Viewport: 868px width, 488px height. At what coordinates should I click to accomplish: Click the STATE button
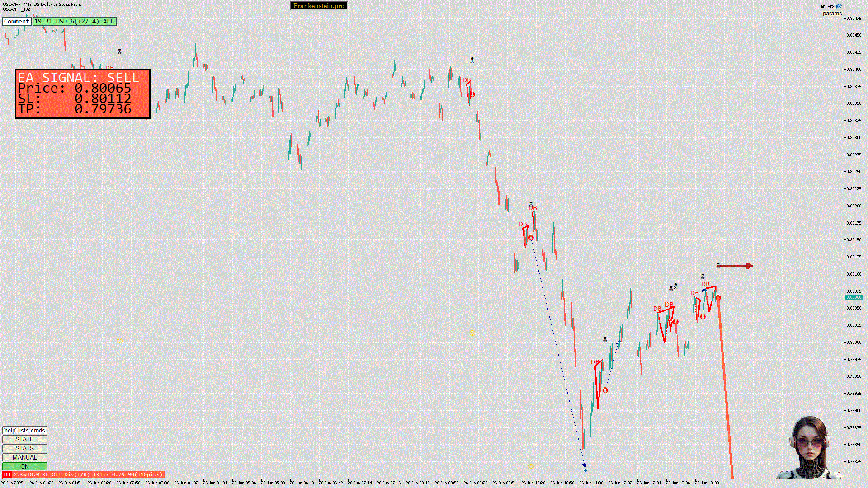click(x=24, y=439)
